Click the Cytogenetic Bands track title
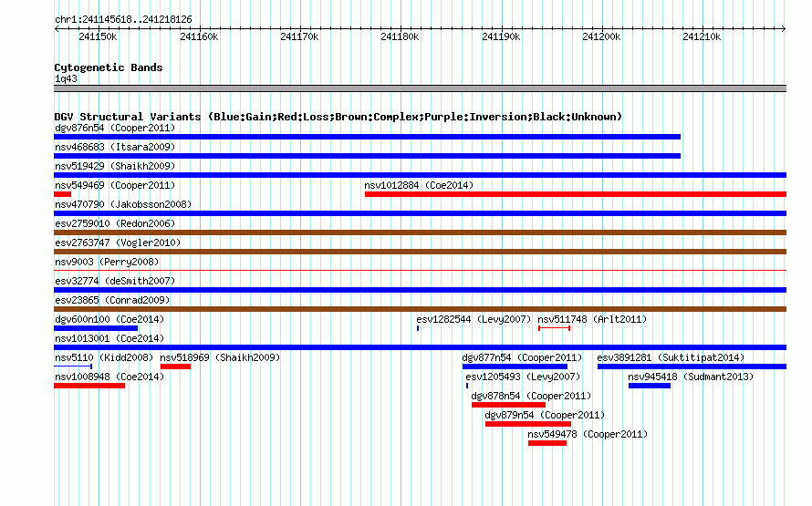This screenshot has height=506, width=812. click(x=109, y=67)
